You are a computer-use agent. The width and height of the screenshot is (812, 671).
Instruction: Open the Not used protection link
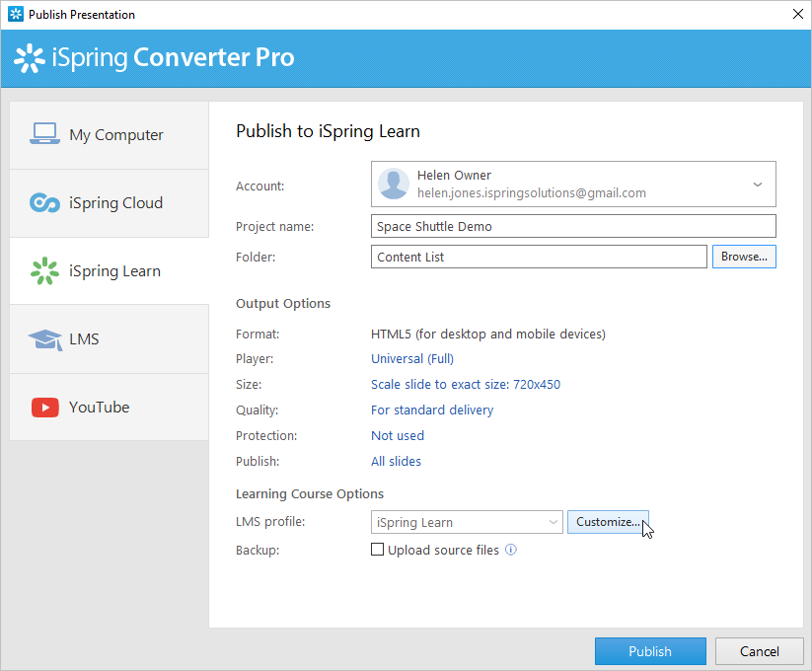click(398, 436)
